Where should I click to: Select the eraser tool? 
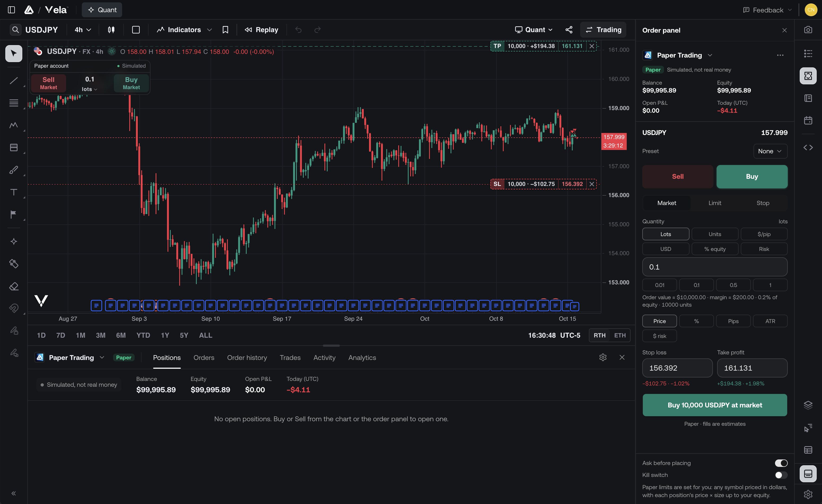tap(14, 286)
